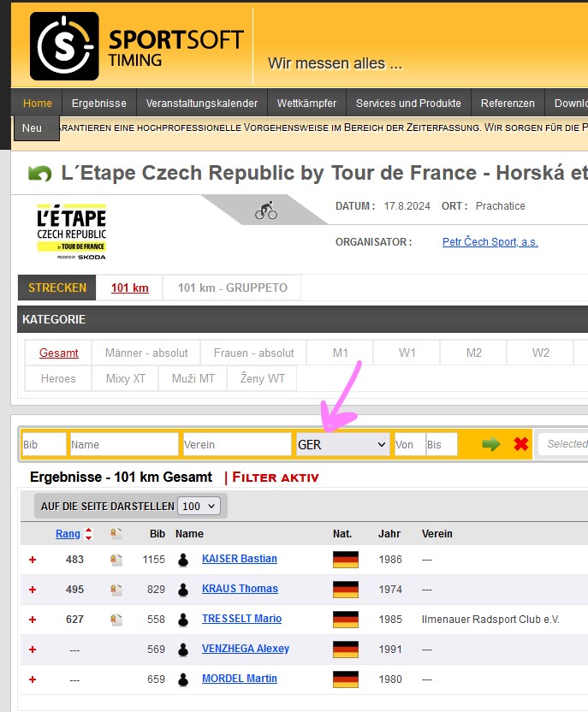
Task: Open KRAUS Thomas's result link
Action: point(240,589)
